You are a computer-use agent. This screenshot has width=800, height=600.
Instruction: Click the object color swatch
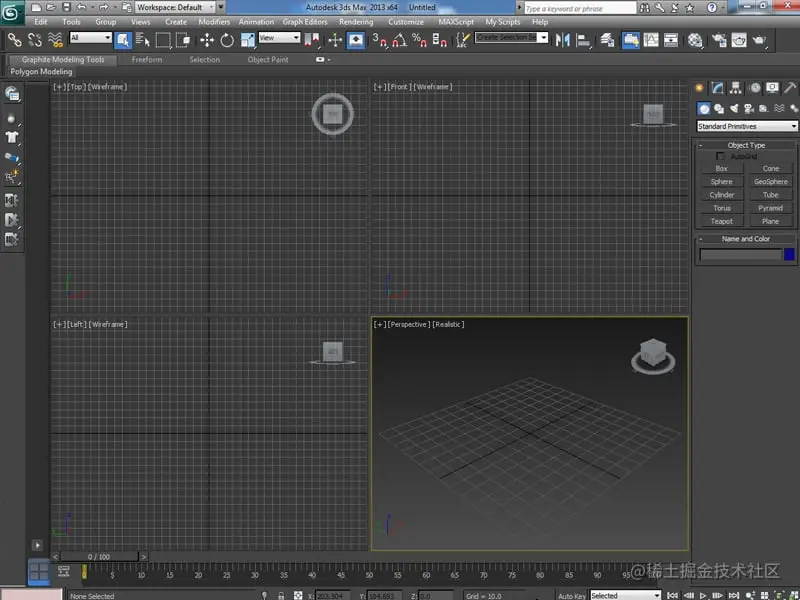[789, 255]
